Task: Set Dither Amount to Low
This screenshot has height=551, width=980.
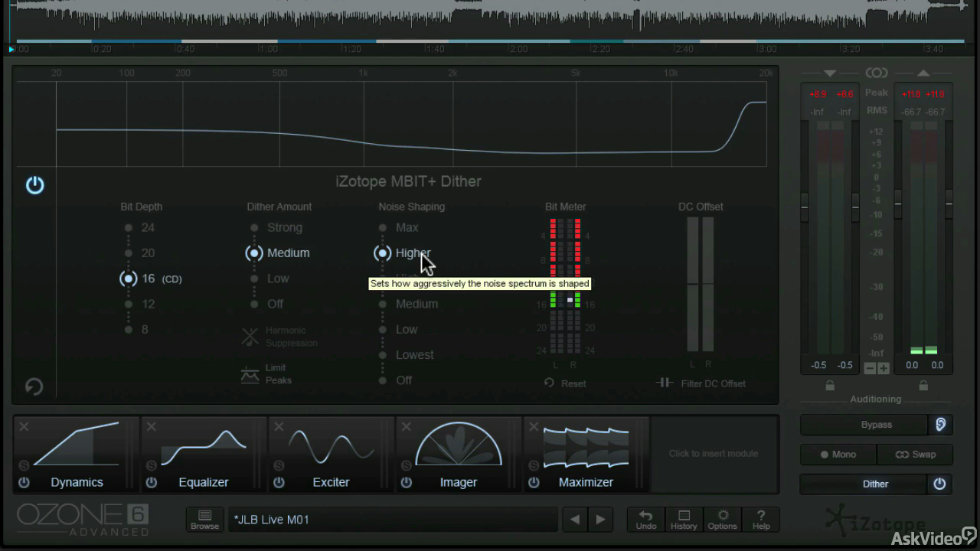Action: click(x=270, y=279)
